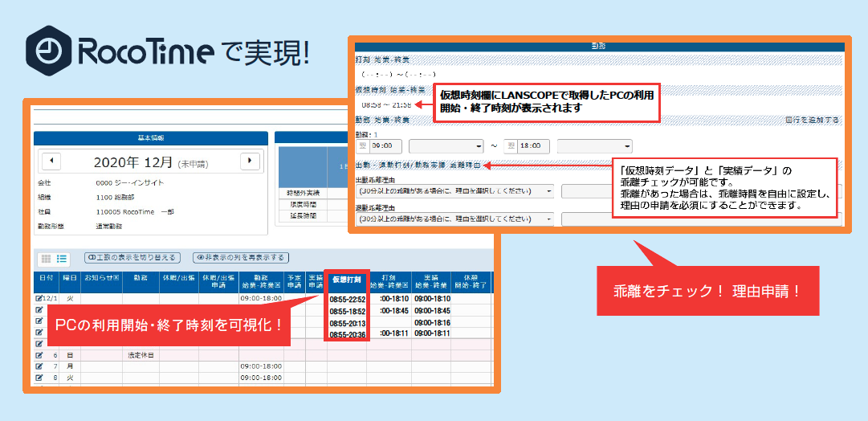
Task: Click the 行を追加する link
Action: click(812, 120)
